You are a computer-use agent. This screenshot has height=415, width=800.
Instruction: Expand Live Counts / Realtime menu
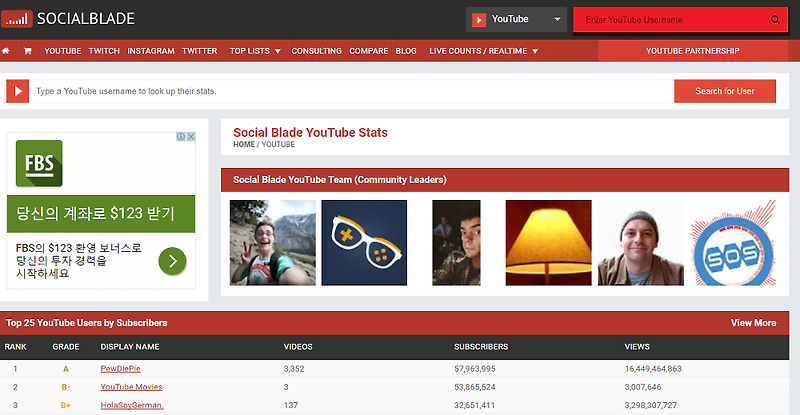point(483,51)
